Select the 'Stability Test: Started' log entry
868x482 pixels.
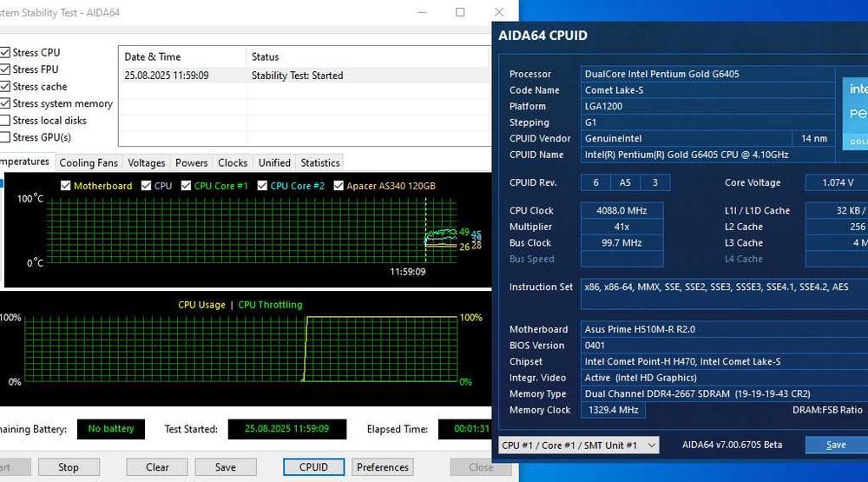[297, 76]
